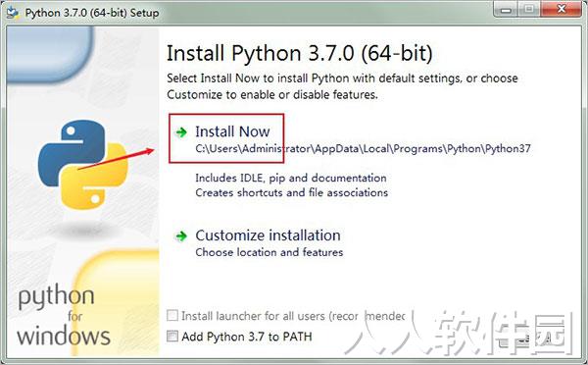The image size is (588, 365).
Task: Click 'Includes IDLE, pip and documentation' text
Action: click(x=291, y=178)
